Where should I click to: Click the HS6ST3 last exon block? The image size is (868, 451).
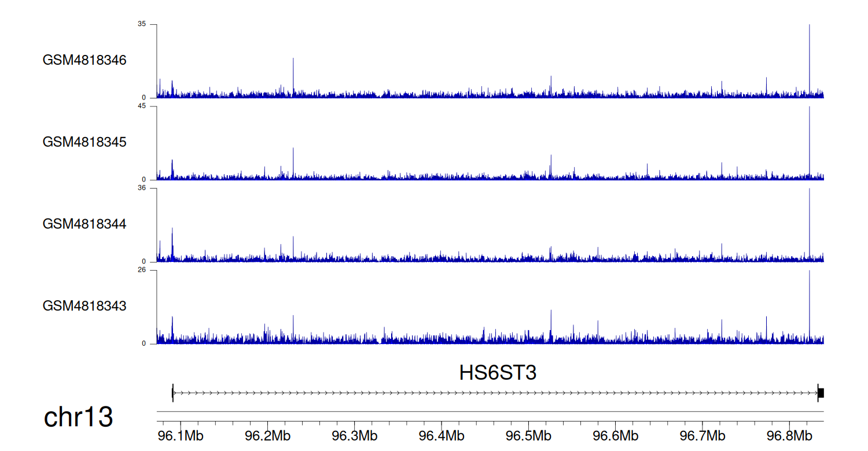pyautogui.click(x=821, y=393)
